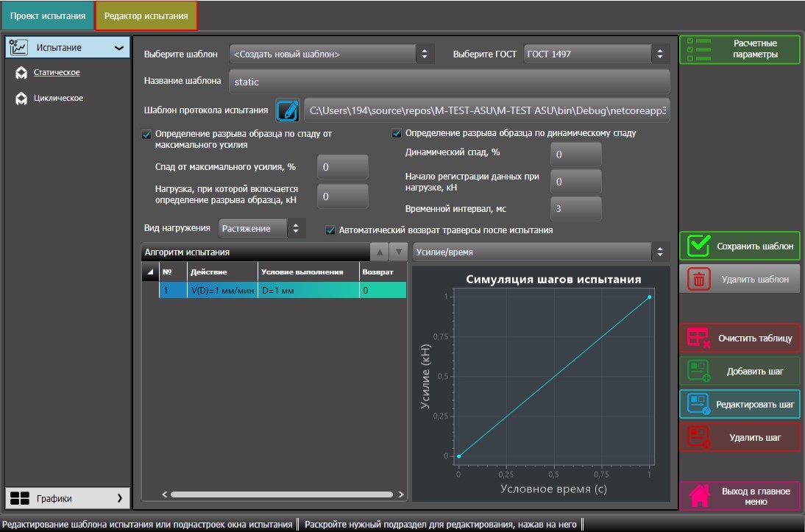Screen dimensions: 805x532
Task: Click the Возврат column header
Action: tap(383, 272)
